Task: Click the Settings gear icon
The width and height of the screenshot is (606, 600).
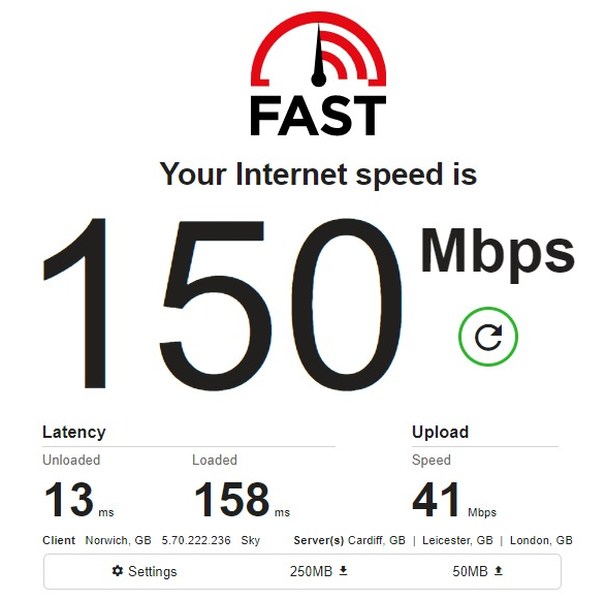Action: [117, 571]
